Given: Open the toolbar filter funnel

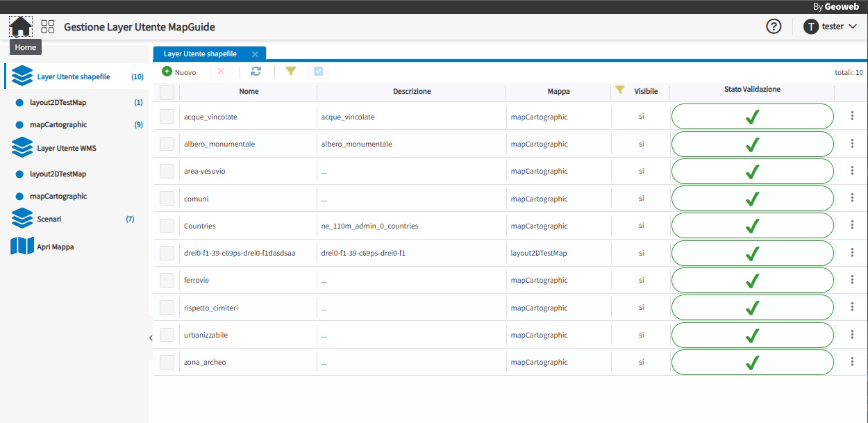Looking at the screenshot, I should [x=291, y=72].
